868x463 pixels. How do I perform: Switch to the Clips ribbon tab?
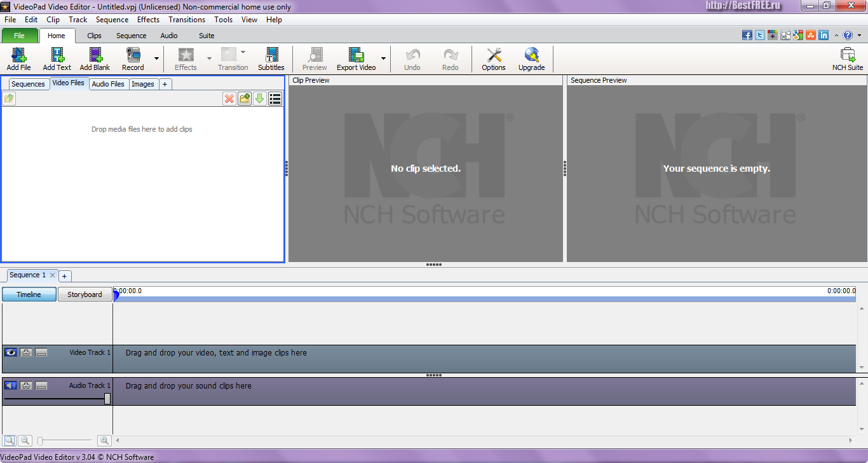(94, 36)
